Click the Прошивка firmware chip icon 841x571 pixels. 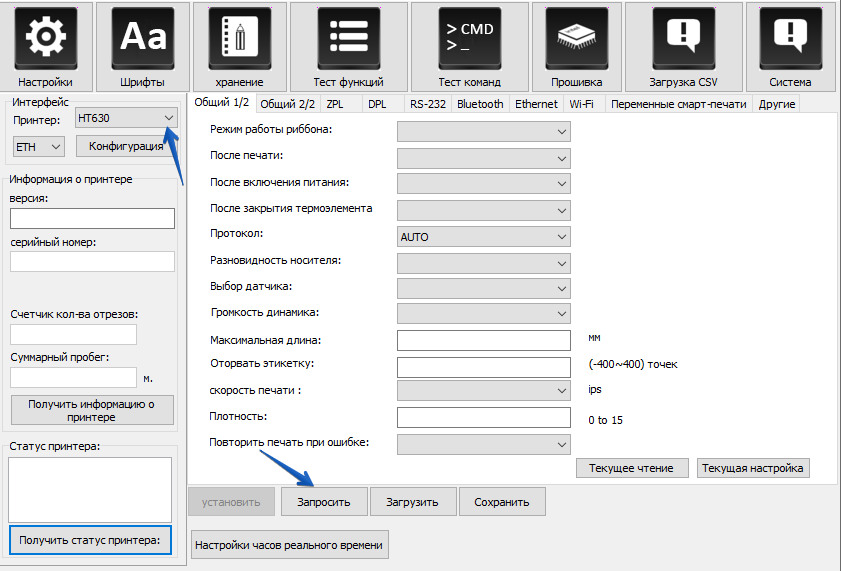tap(577, 38)
